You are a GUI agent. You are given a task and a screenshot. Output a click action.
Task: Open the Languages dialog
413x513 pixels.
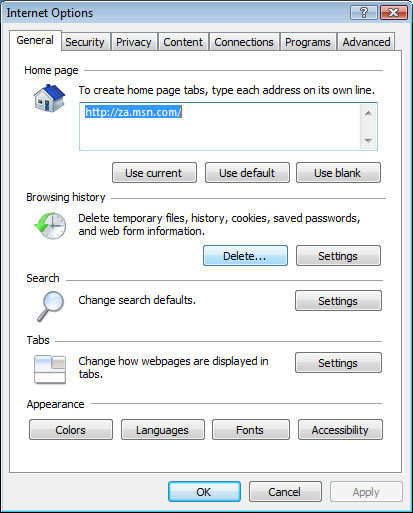162,430
